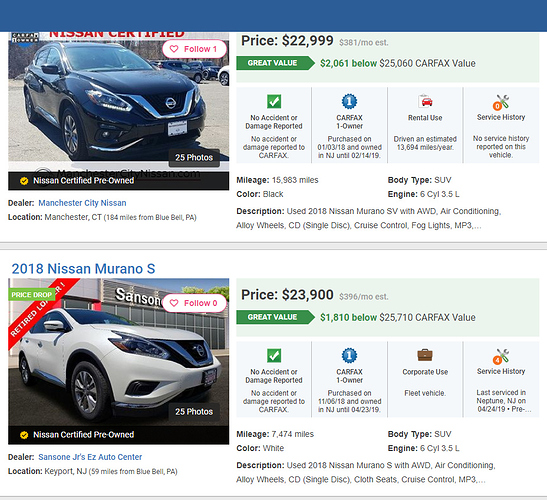Screen dimensions: 547x500
Task: Click the Service History wrench icon with 4
Action: [501, 356]
